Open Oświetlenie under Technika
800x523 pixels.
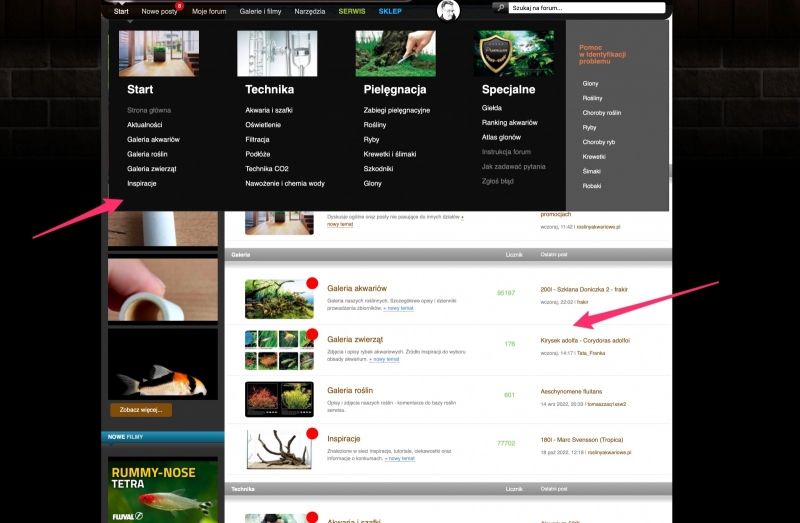pos(263,124)
